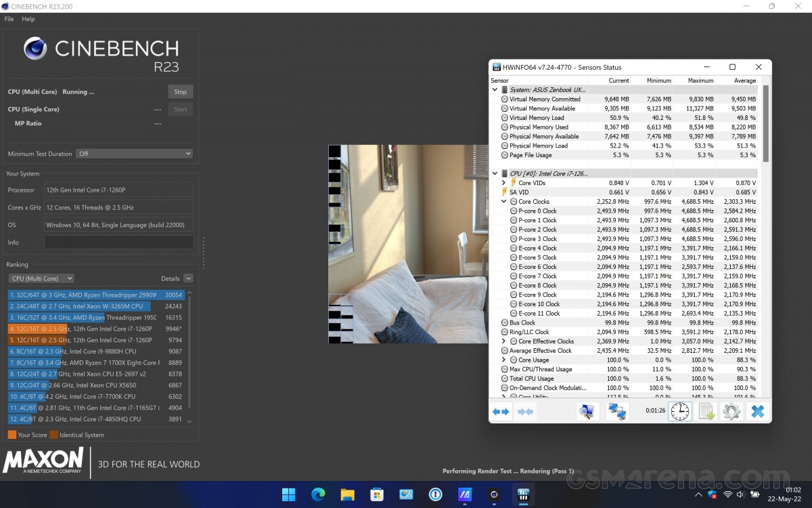This screenshot has width=812, height=508.
Task: Select ranking row with score 9946*
Action: point(96,329)
